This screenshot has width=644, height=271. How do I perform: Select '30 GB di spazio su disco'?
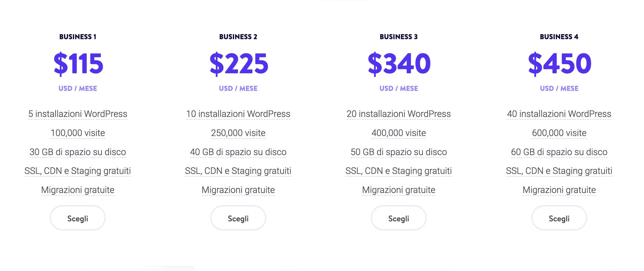point(77,152)
